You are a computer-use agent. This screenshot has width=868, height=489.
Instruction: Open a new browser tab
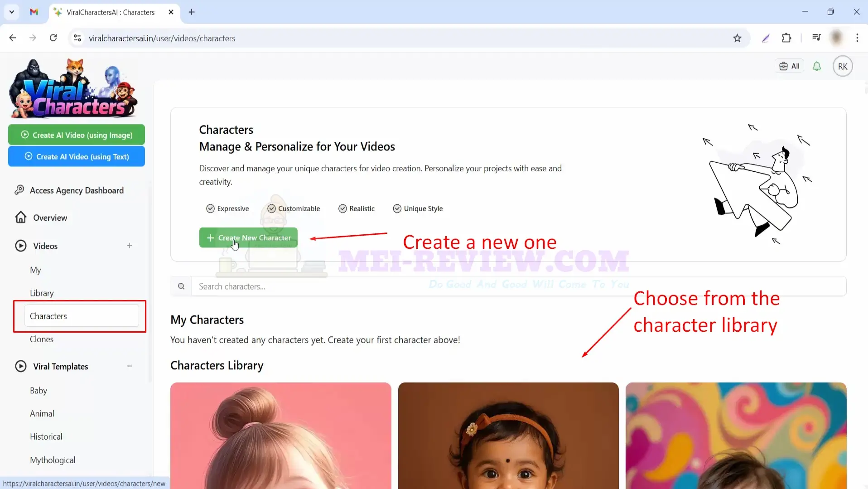pyautogui.click(x=192, y=12)
